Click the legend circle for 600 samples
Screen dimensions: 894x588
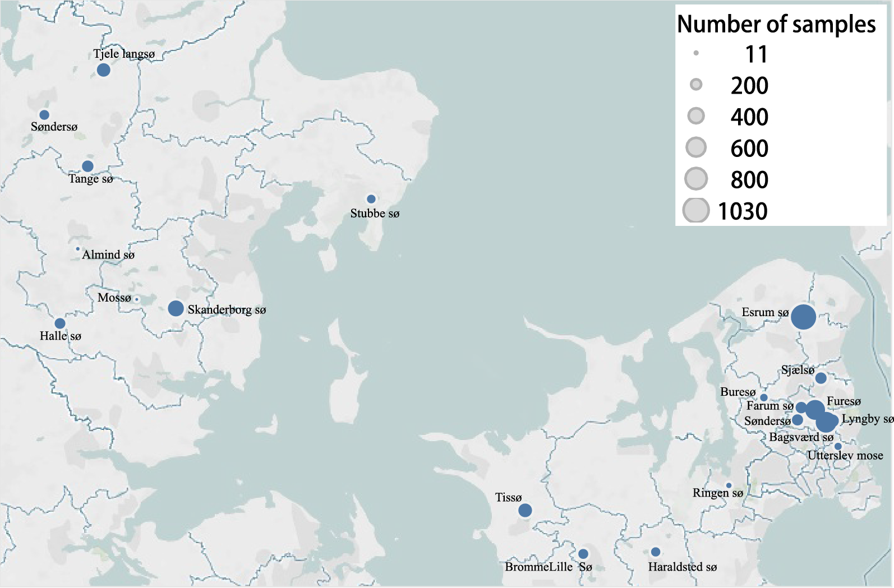coord(696,147)
